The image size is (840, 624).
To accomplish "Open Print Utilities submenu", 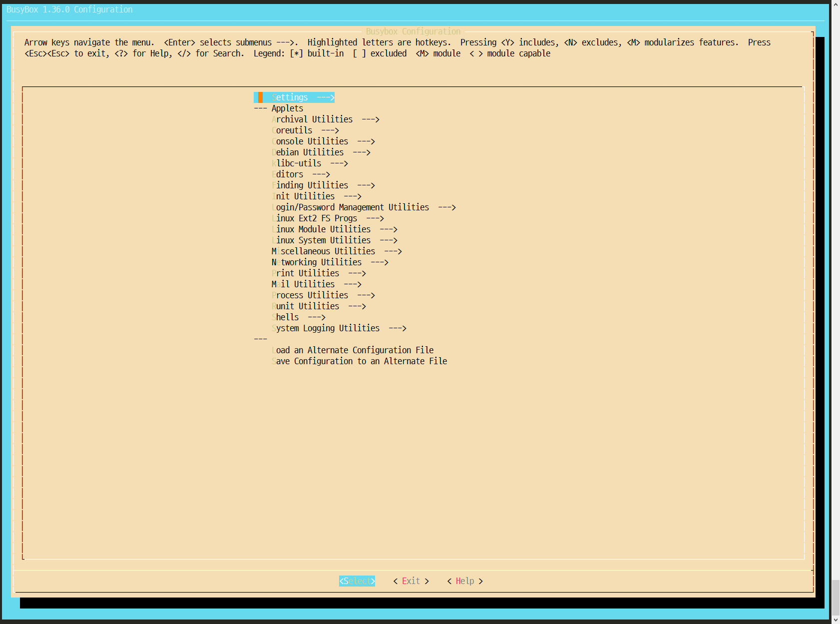I will point(319,273).
